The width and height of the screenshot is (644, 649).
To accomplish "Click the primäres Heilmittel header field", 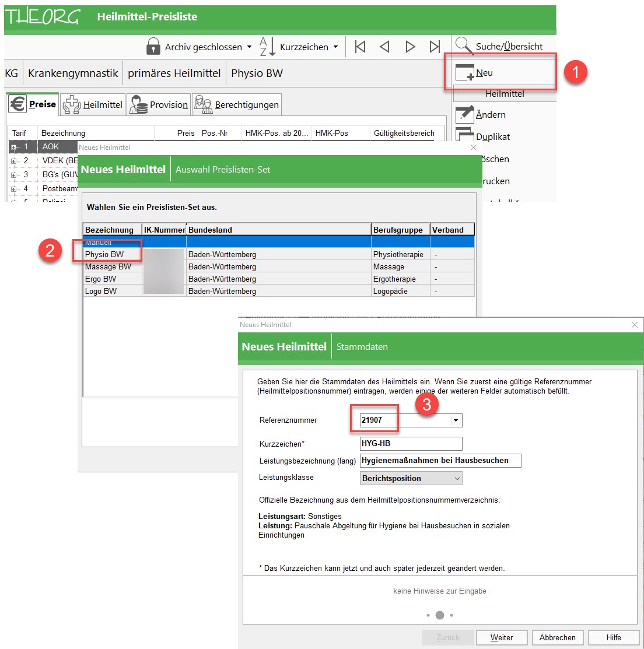I will click(x=174, y=73).
